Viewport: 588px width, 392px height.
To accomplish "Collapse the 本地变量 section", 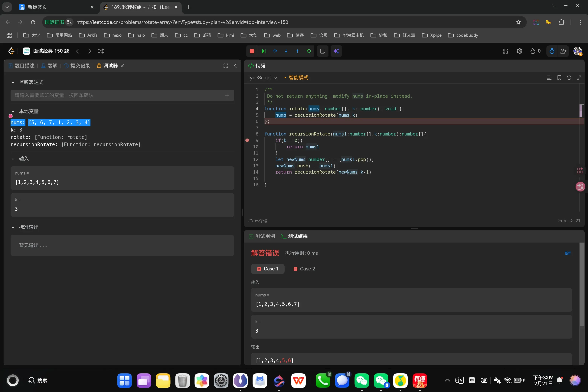I will coord(13,112).
